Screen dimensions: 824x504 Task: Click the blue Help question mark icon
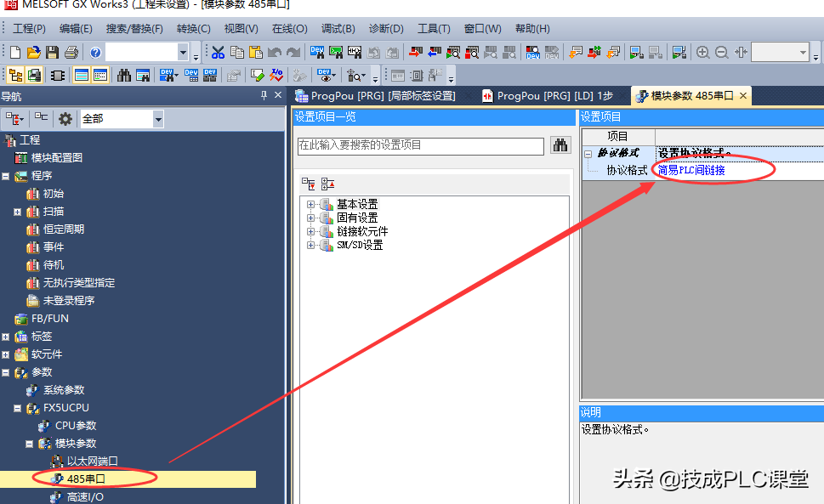pyautogui.click(x=95, y=53)
